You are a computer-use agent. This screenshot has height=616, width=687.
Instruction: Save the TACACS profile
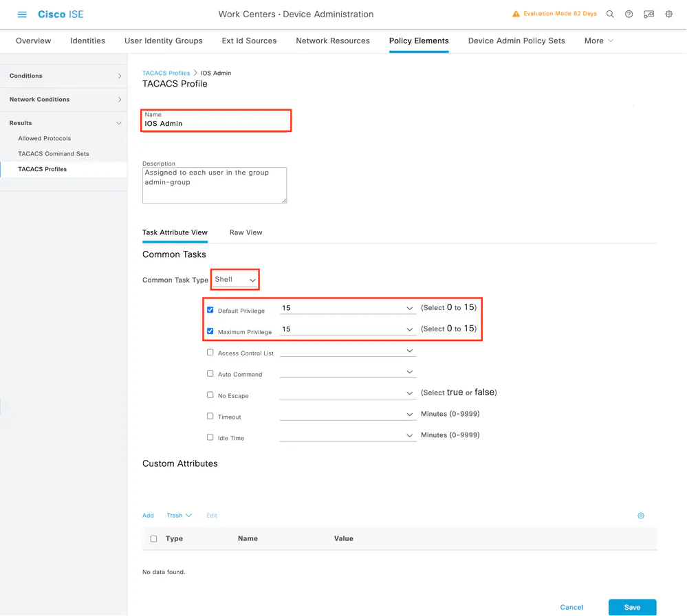[x=632, y=608]
